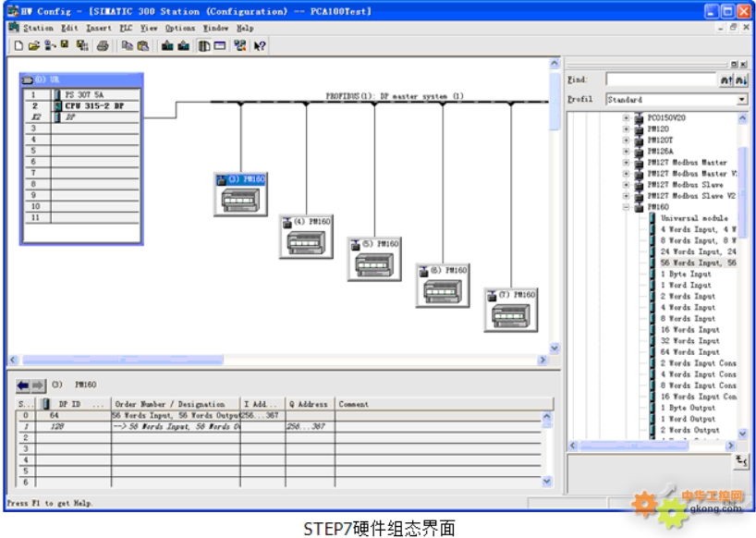Select rack slot 1 PS 307 5A
This screenshot has height=538, width=756.
(x=82, y=94)
